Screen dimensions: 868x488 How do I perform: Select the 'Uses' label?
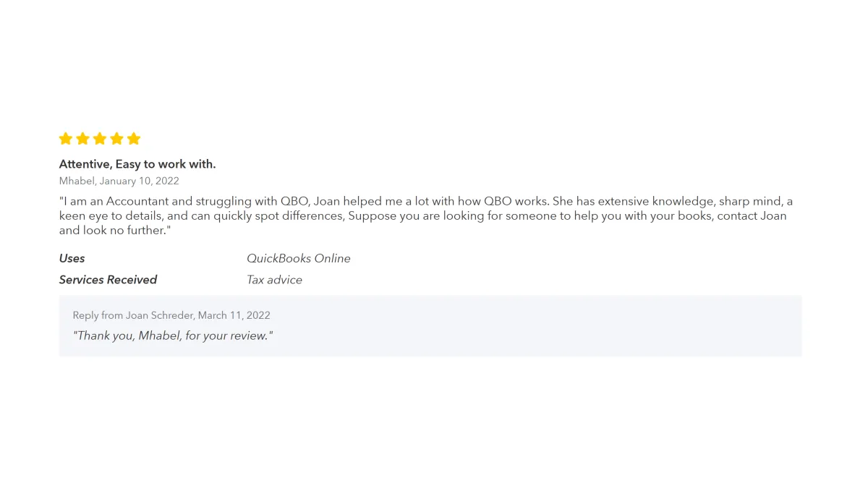coord(72,258)
